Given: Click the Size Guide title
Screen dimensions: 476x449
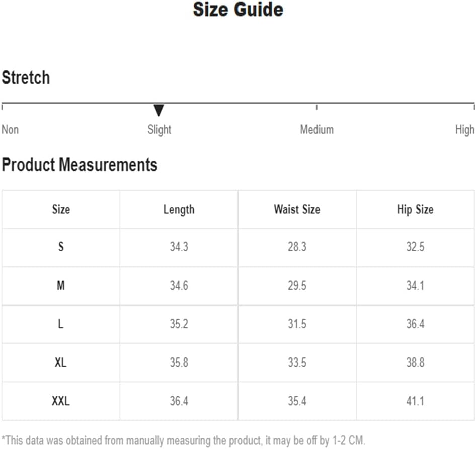Looking at the screenshot, I should [238, 10].
